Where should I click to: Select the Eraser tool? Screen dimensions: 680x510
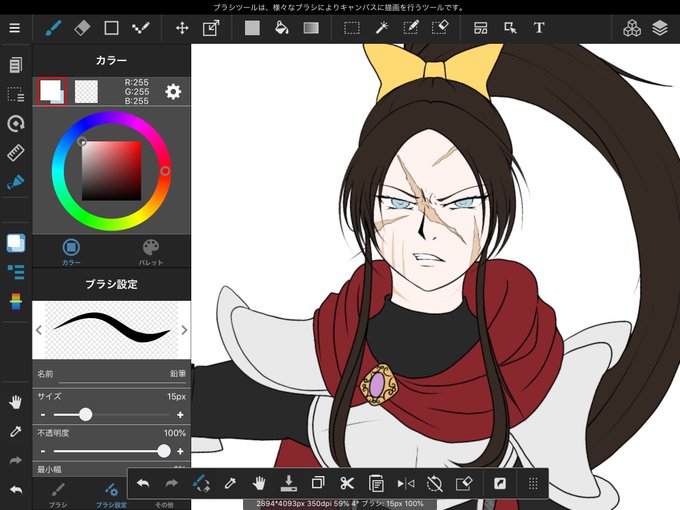tap(82, 28)
